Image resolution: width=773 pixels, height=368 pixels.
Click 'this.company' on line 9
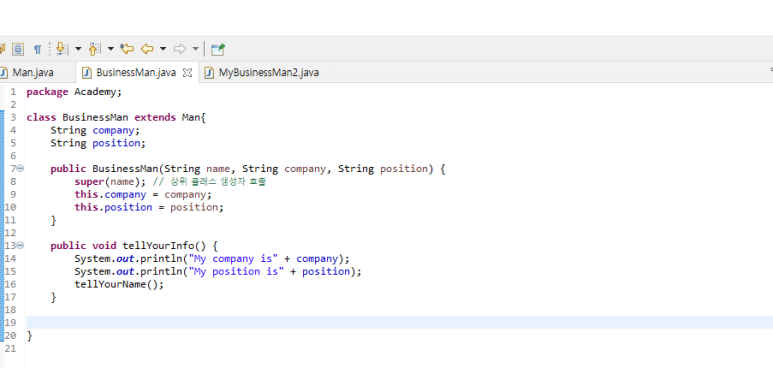[x=110, y=194]
